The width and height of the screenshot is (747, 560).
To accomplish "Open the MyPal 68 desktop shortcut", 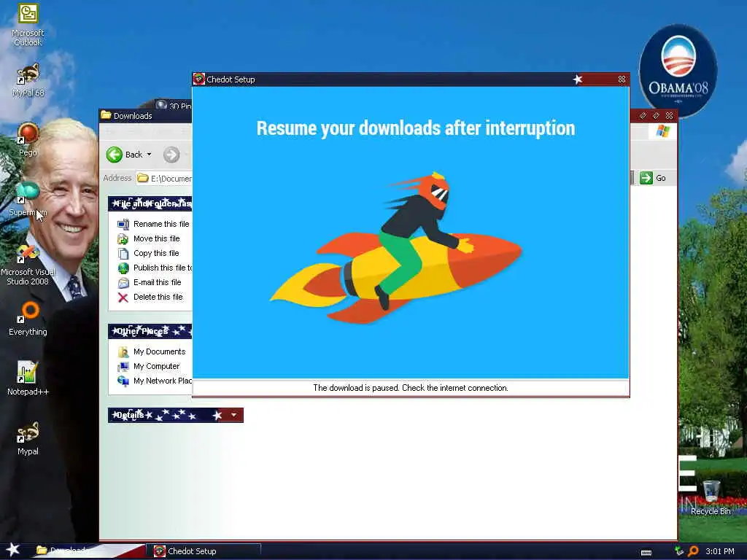I will tap(28, 80).
